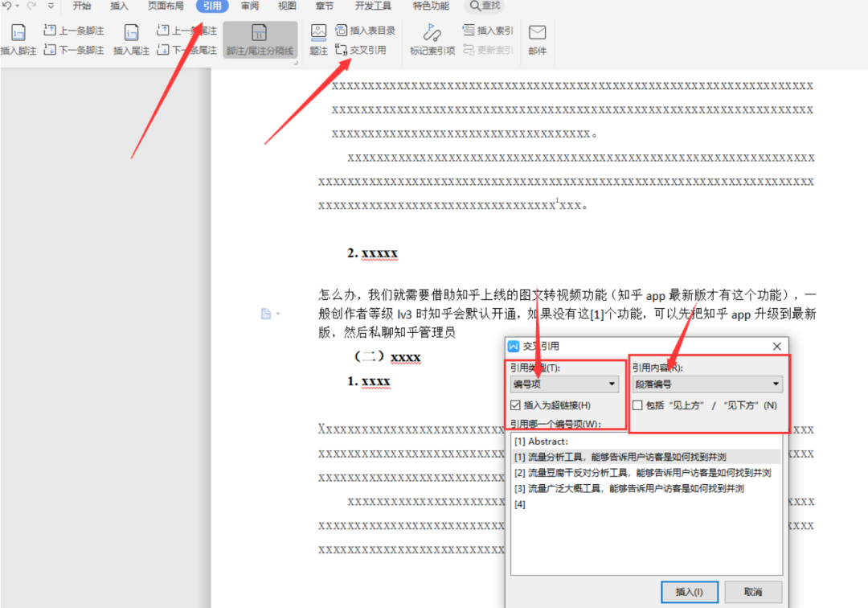Toggle 脚注/尾注分隔线 button
This screenshot has height=608, width=868.
pos(260,39)
